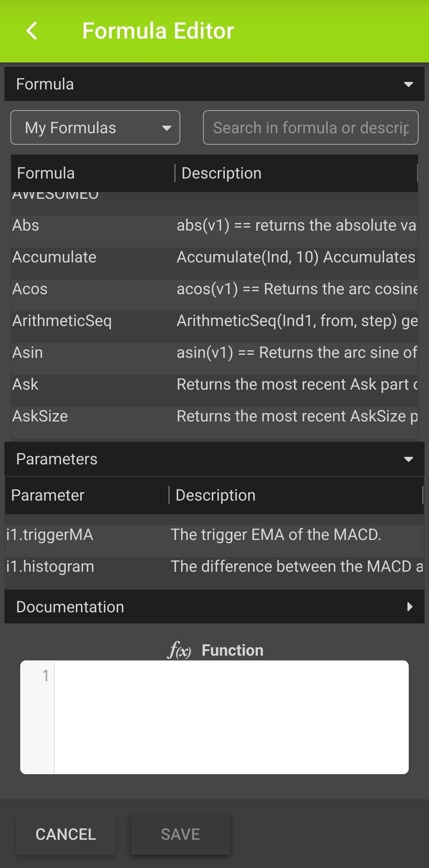Click inside the function code editor
The image size is (429, 868).
tap(231, 717)
